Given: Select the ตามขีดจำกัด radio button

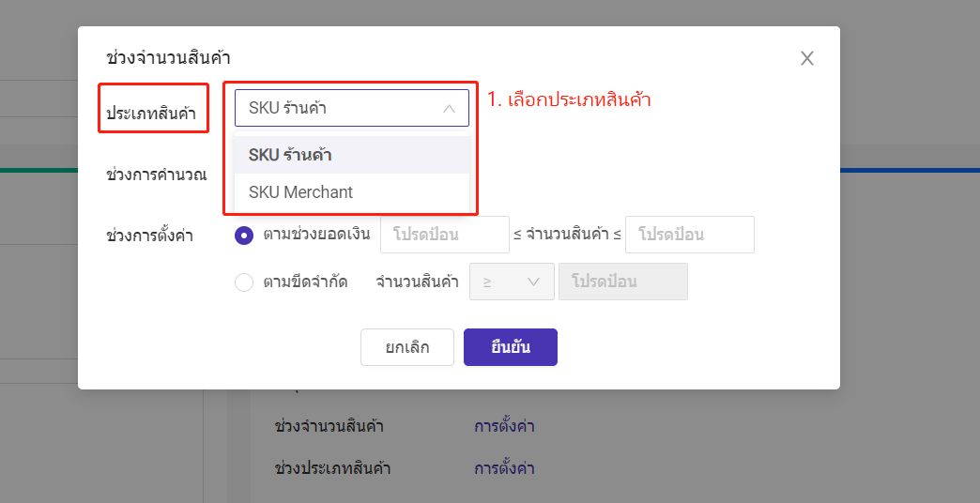Looking at the screenshot, I should click(x=244, y=282).
